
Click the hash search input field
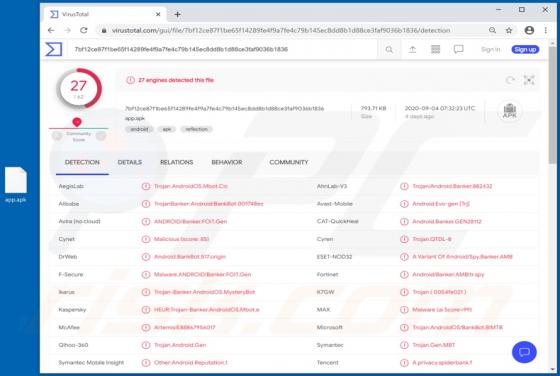click(221, 49)
